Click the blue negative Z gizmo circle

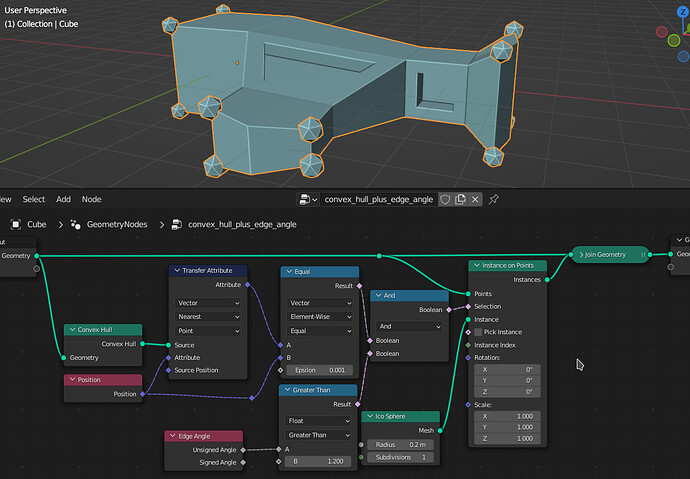click(x=683, y=56)
